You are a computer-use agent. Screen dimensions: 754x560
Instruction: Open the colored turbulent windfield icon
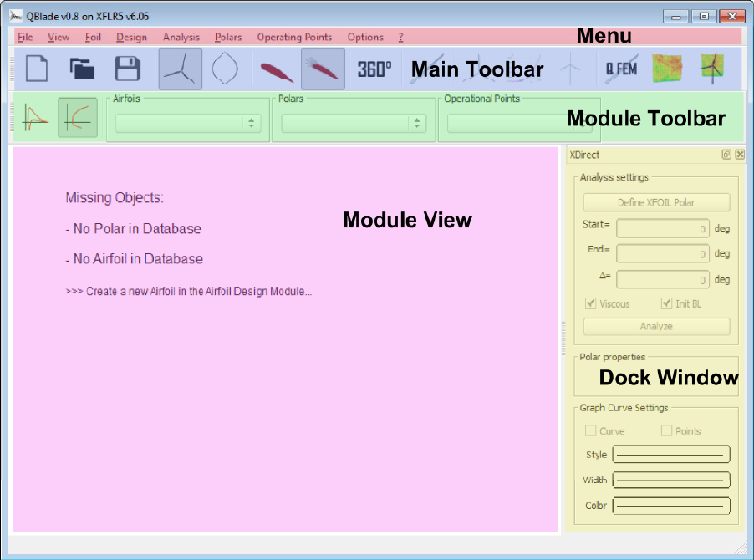[667, 69]
